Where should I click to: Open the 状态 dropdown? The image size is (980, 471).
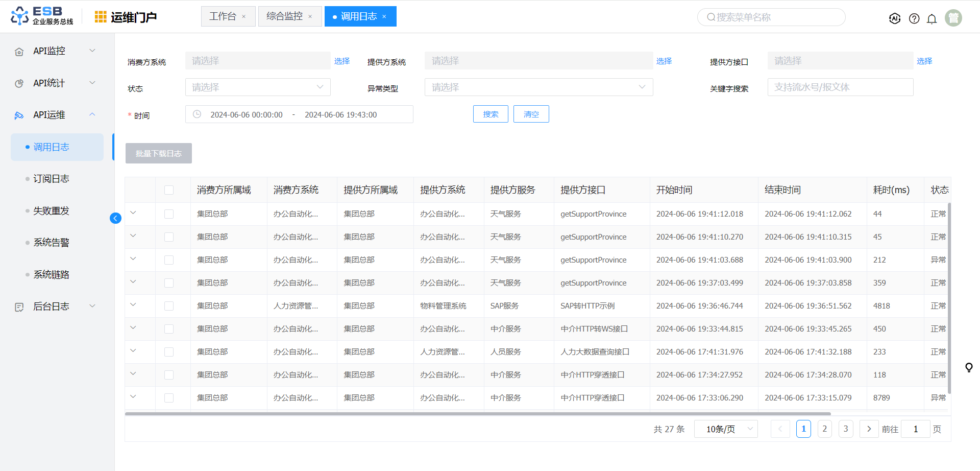pos(258,87)
